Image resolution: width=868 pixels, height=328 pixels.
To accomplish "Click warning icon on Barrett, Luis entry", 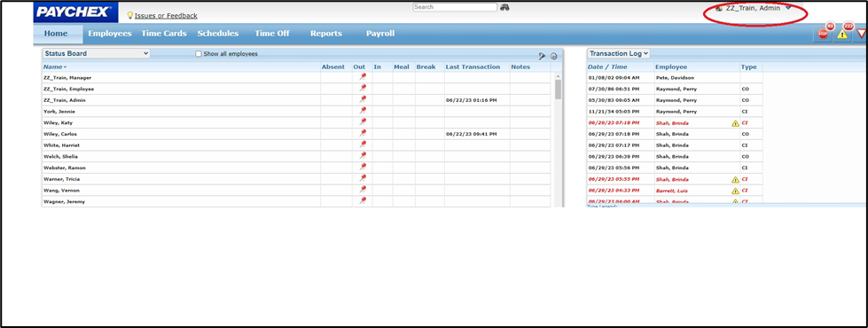I will 735,191.
